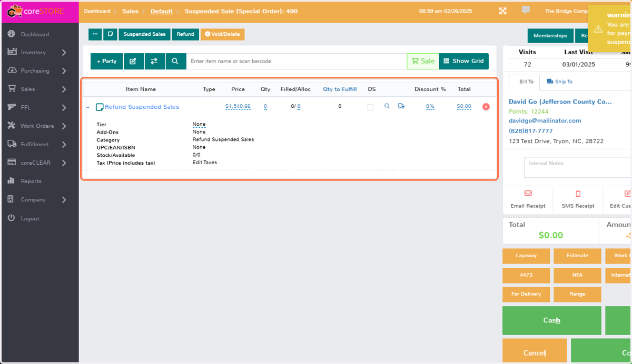Click the note icon next to Refund Suspended Sales
632x364 pixels.
[x=100, y=107]
